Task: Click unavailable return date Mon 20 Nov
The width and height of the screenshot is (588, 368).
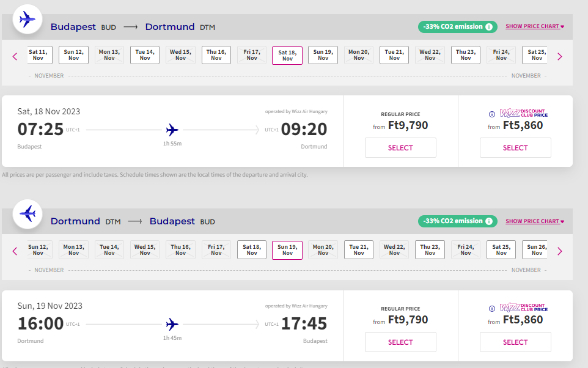Action: pos(323,250)
